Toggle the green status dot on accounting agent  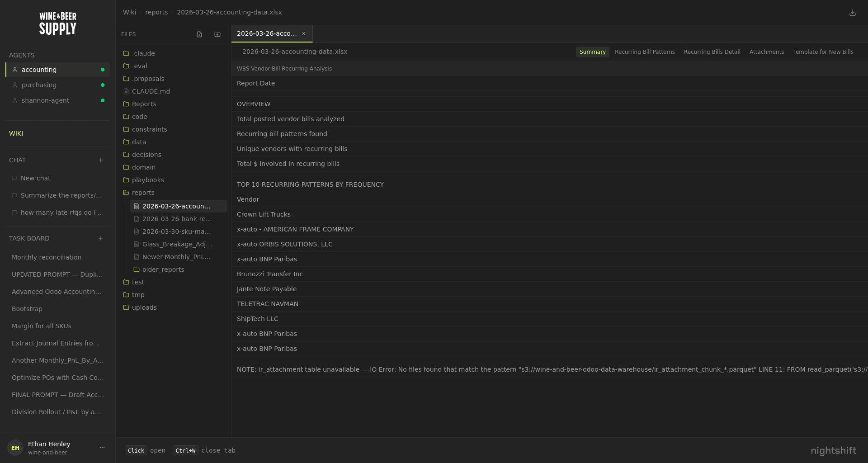click(103, 70)
